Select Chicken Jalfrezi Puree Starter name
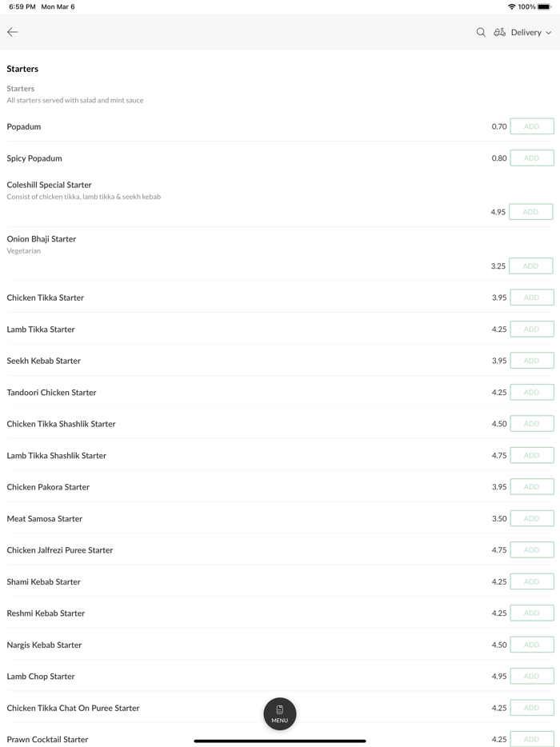Viewport: 560px width, 747px height. coord(60,550)
